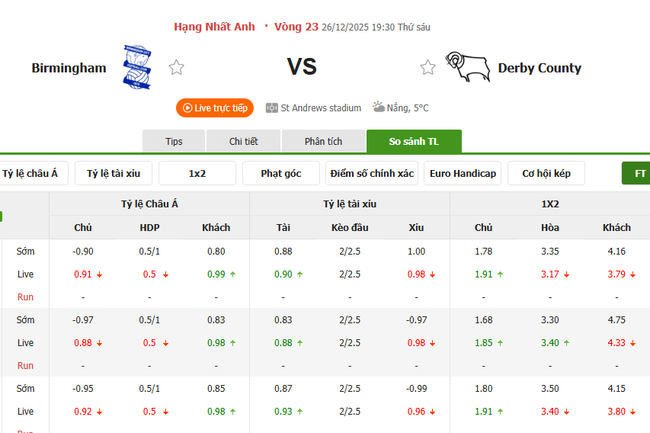
Task: Toggle the green FT button
Action: (x=638, y=173)
